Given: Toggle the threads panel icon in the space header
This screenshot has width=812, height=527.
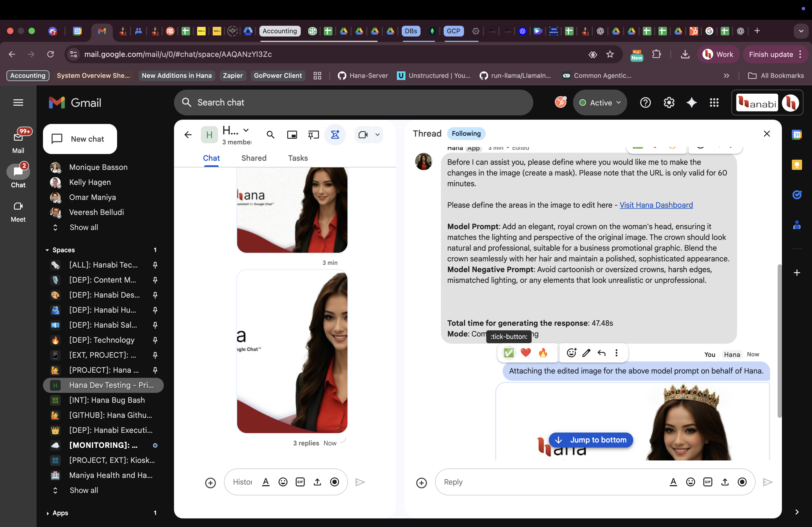Looking at the screenshot, I should click(335, 135).
